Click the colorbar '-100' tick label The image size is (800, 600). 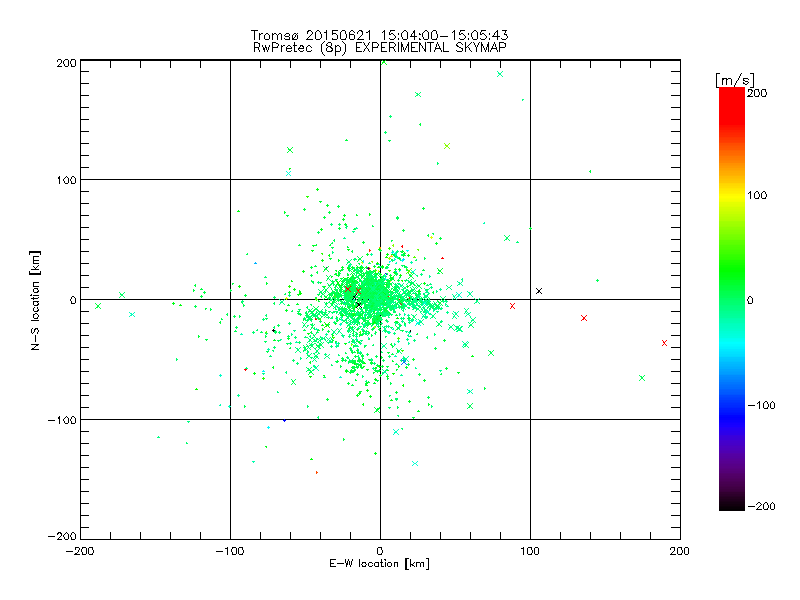pyautogui.click(x=761, y=405)
